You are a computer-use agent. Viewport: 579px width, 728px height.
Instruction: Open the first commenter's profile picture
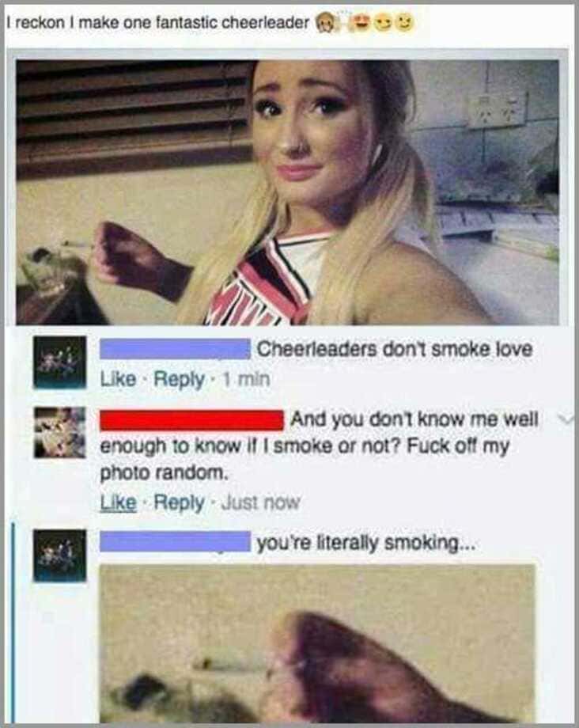pos(60,362)
